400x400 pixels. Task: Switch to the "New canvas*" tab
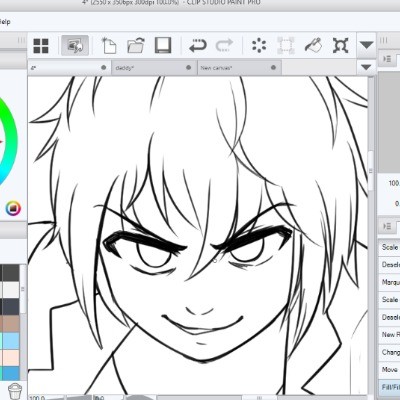tap(239, 68)
